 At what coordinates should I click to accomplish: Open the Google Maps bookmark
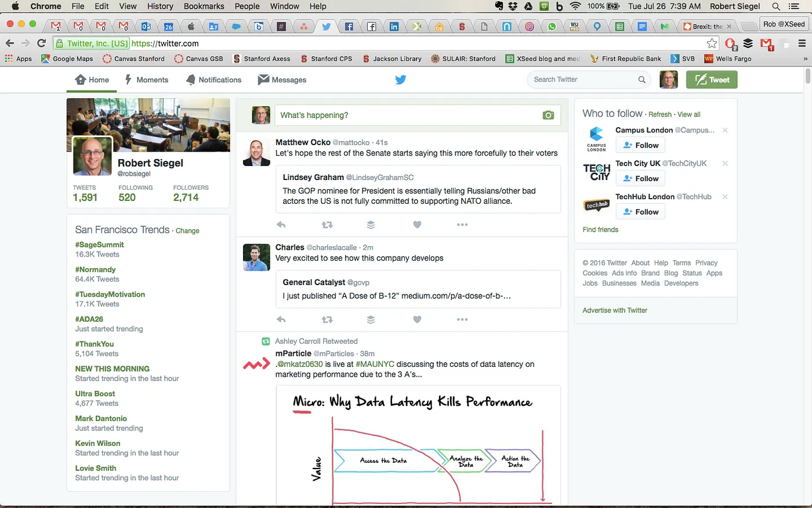67,59
